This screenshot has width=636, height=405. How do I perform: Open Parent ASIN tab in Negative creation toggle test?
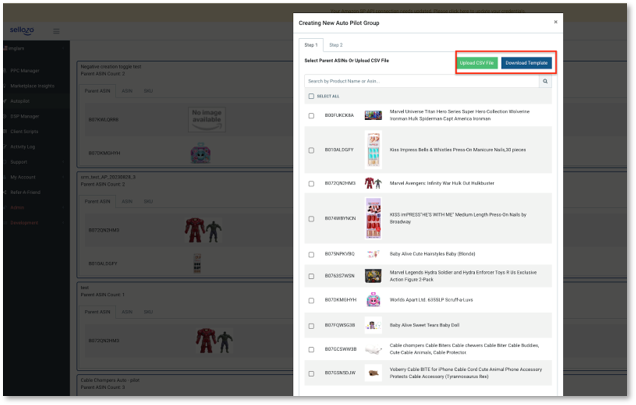click(x=97, y=91)
